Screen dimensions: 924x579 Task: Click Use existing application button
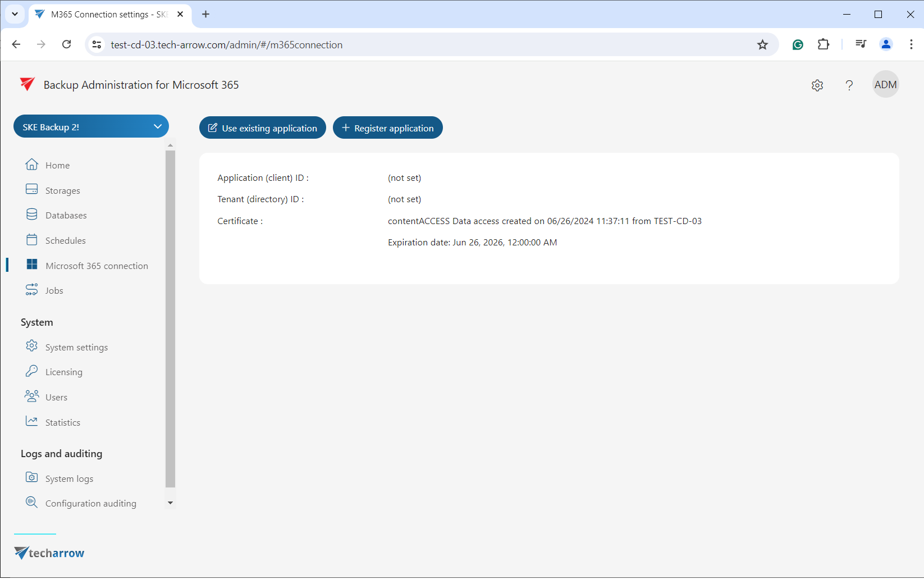pos(263,128)
